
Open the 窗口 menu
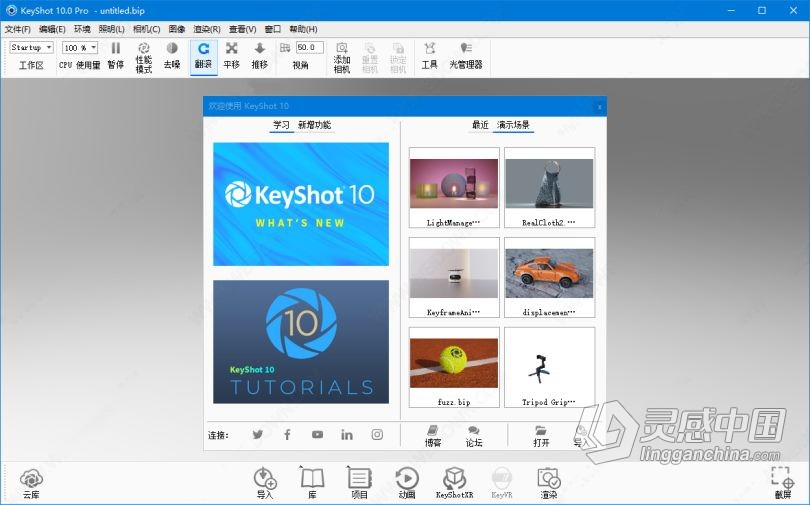[272, 29]
